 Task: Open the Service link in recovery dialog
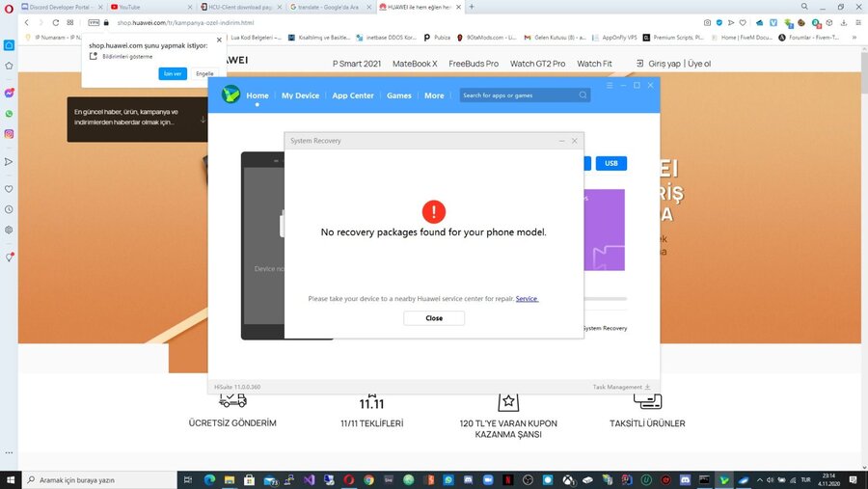point(527,298)
